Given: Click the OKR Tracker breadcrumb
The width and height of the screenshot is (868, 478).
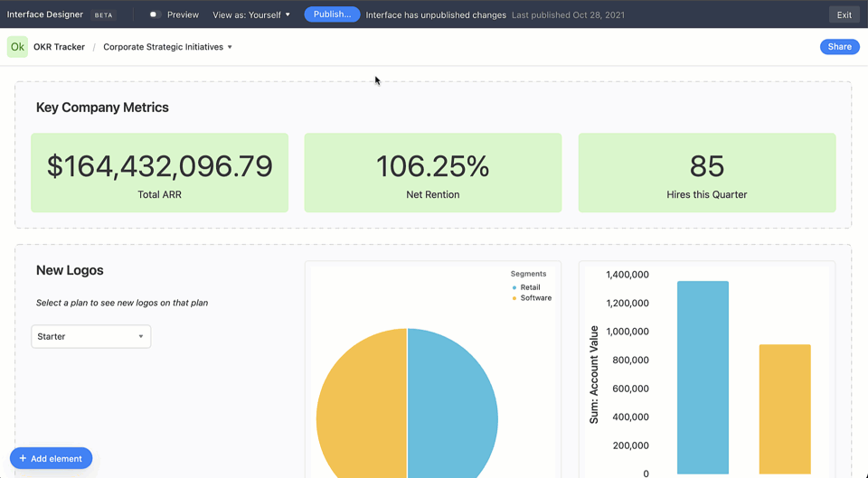Looking at the screenshot, I should [x=60, y=47].
